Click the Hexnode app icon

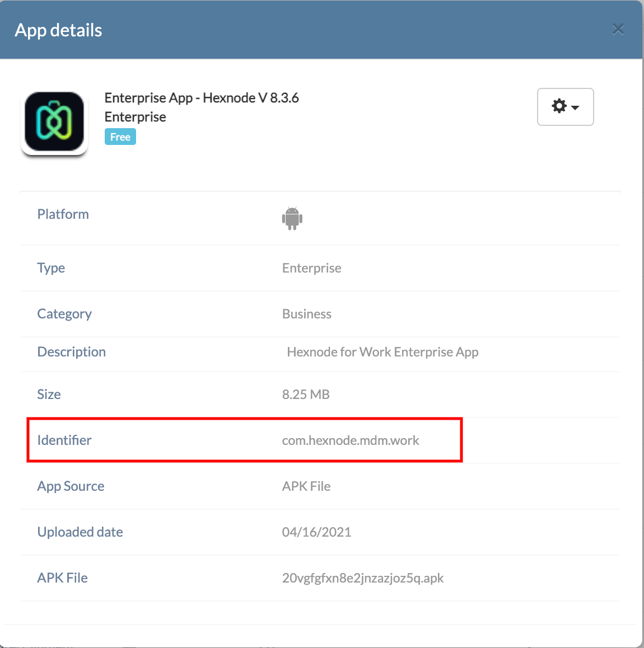[54, 121]
